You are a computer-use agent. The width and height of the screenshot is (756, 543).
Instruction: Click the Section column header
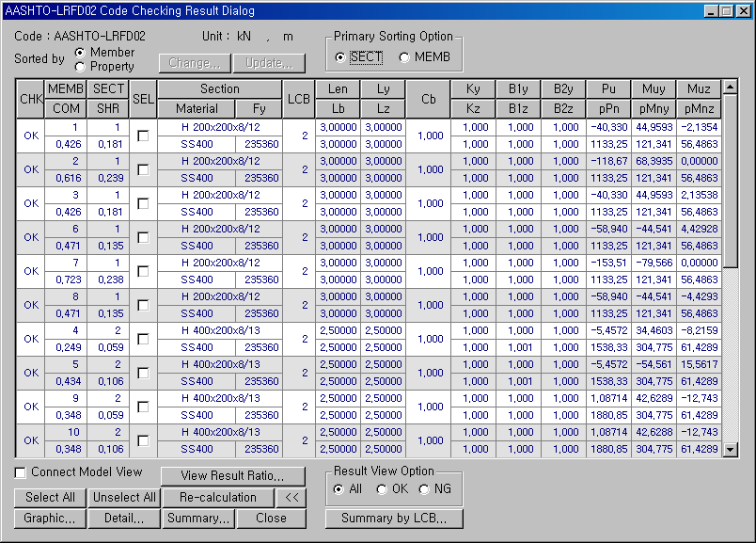tap(220, 89)
